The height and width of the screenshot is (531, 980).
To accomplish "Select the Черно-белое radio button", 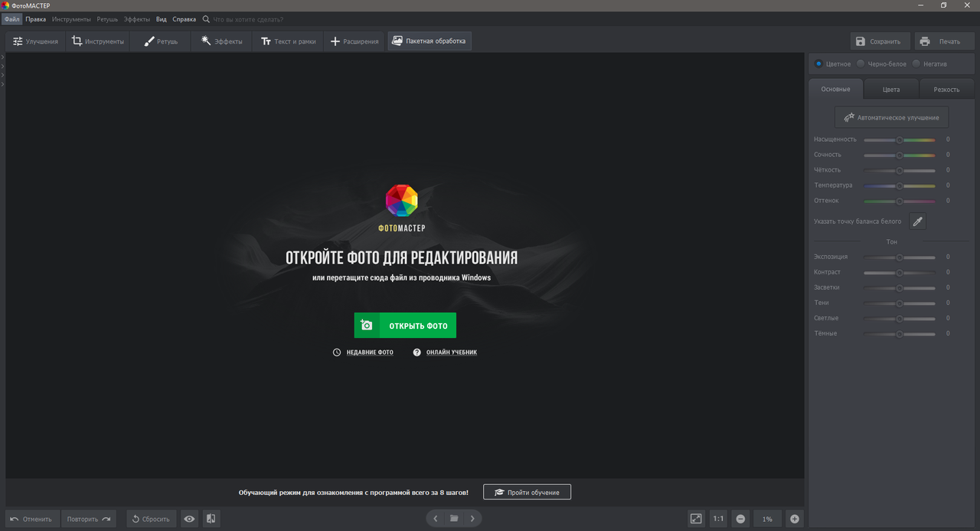I will (861, 64).
